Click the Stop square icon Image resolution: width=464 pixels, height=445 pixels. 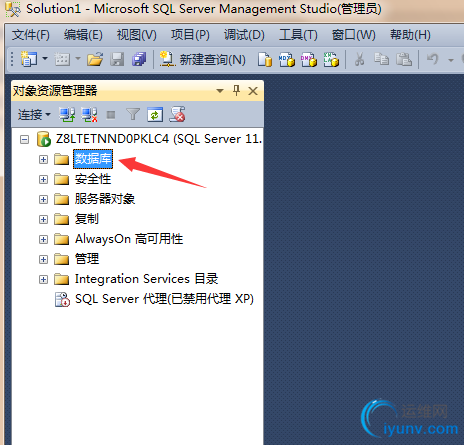click(111, 115)
